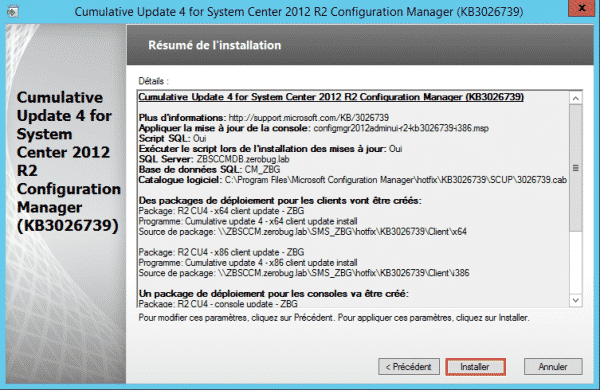The image size is (600, 390).
Task: Click the 'Pour modifier ces paramètres' instruction text
Action: tap(334, 318)
